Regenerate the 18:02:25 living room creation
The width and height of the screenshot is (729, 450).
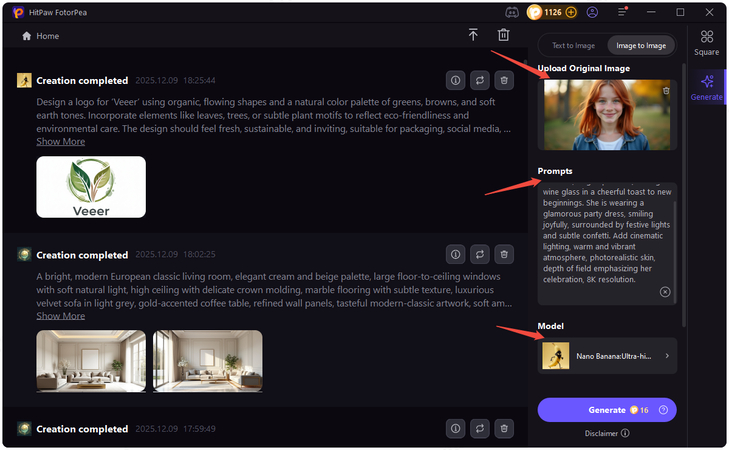click(480, 254)
